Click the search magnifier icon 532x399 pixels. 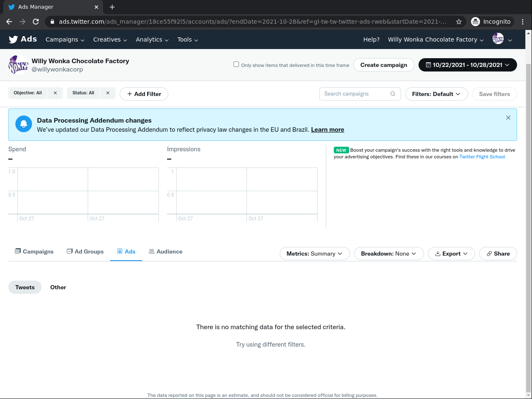393,94
